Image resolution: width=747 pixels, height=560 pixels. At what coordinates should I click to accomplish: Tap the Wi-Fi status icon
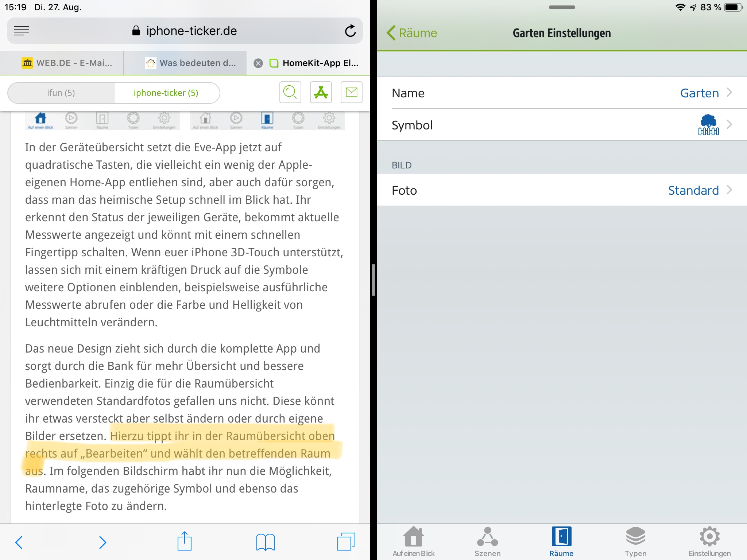[x=680, y=7]
